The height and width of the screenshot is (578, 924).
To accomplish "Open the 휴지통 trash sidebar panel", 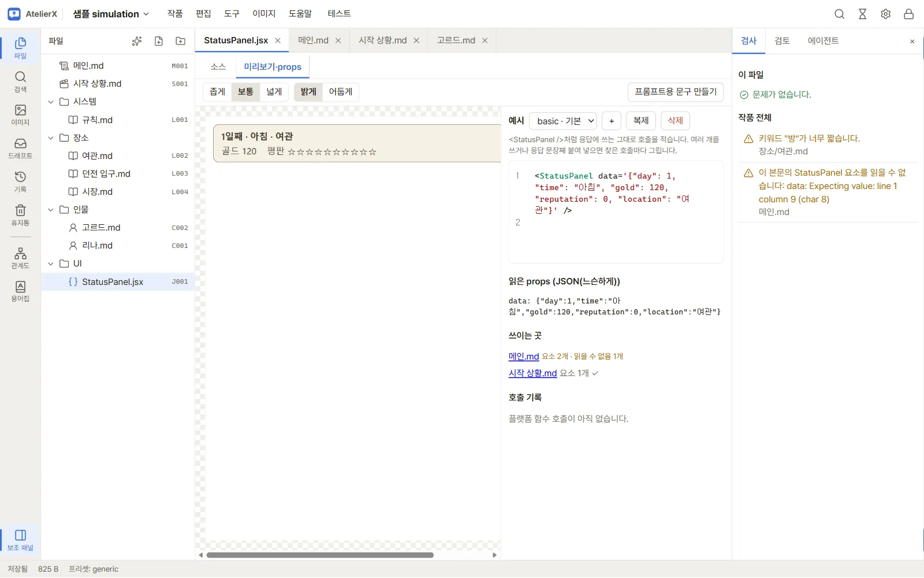I will coord(20,216).
